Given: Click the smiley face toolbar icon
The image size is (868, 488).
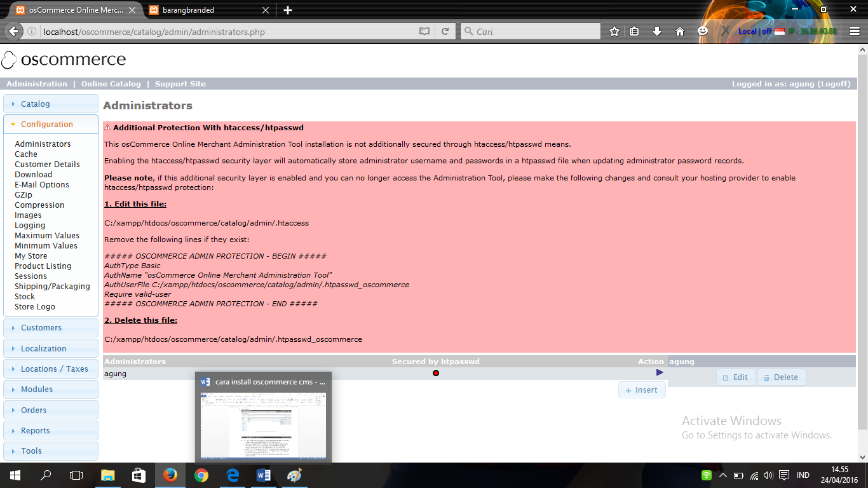Looking at the screenshot, I should point(703,31).
